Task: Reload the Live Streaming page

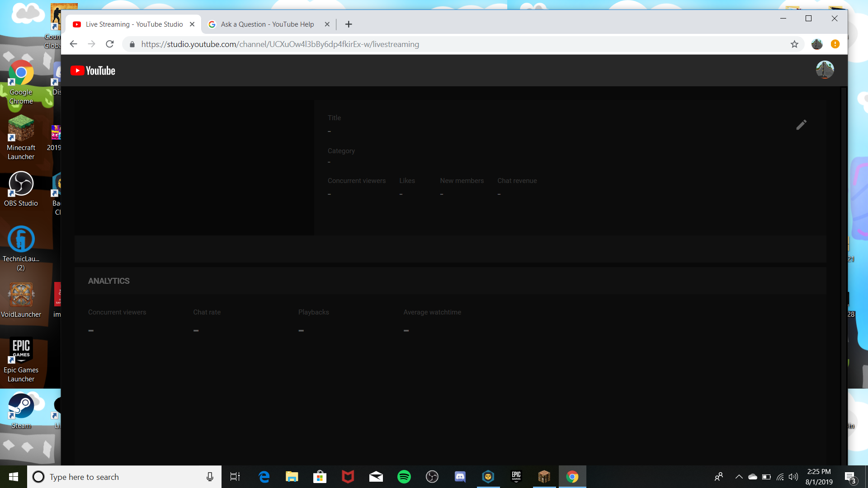Action: (109, 44)
